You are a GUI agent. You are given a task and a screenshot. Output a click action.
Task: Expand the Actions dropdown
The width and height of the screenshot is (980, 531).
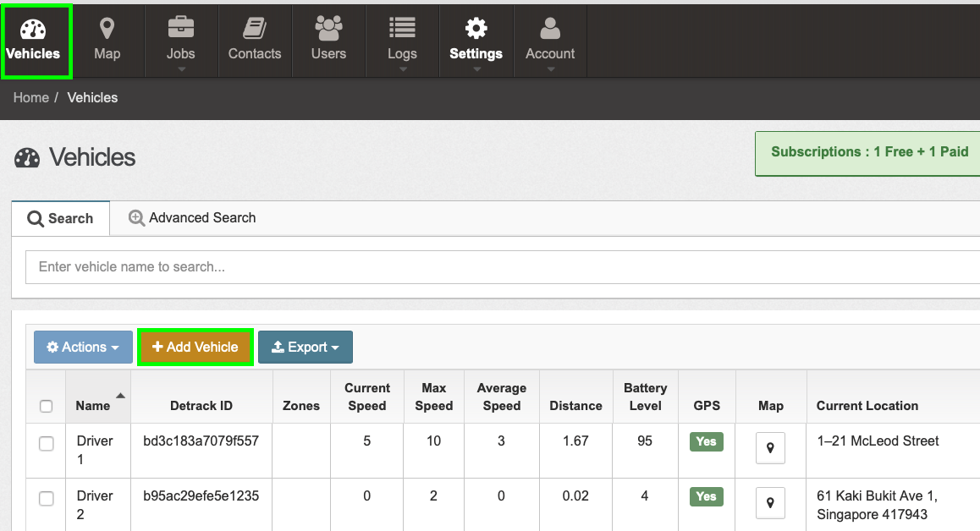pos(83,348)
